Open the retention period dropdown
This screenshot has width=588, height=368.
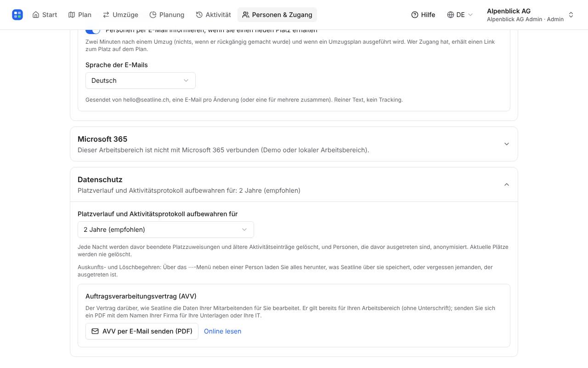[x=166, y=230]
